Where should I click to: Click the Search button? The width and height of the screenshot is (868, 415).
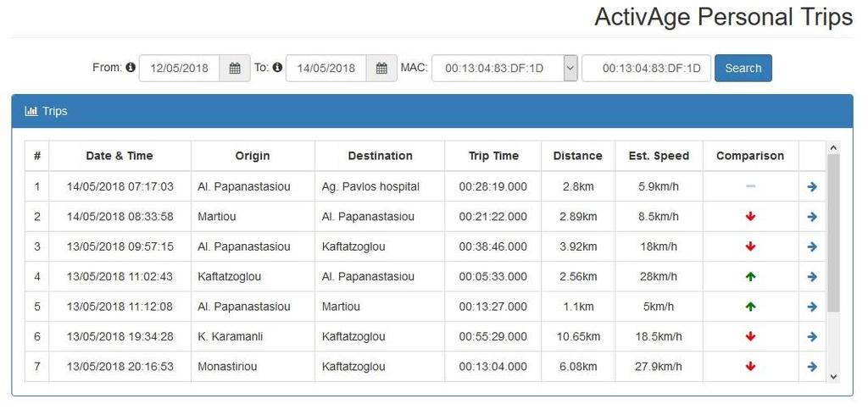tap(743, 68)
